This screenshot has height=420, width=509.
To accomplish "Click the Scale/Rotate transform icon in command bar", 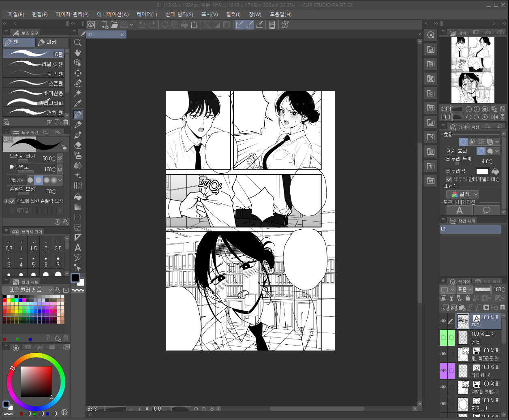I will tap(194, 25).
